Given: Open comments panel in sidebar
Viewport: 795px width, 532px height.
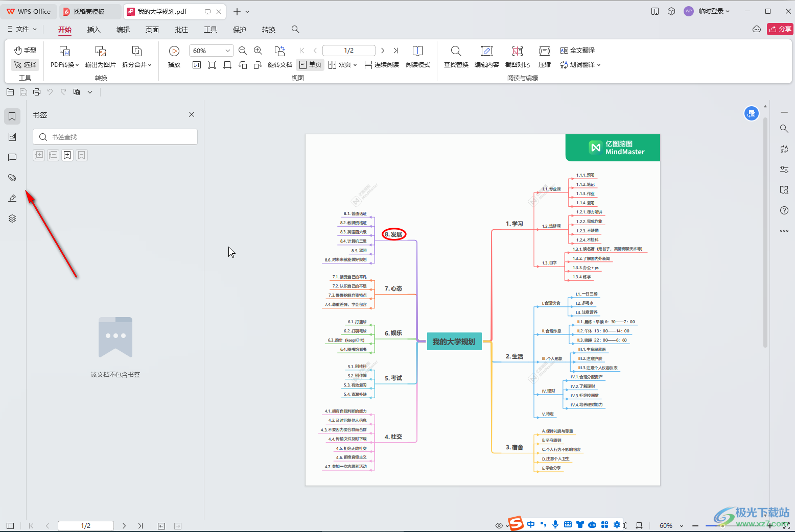Looking at the screenshot, I should click(12, 157).
